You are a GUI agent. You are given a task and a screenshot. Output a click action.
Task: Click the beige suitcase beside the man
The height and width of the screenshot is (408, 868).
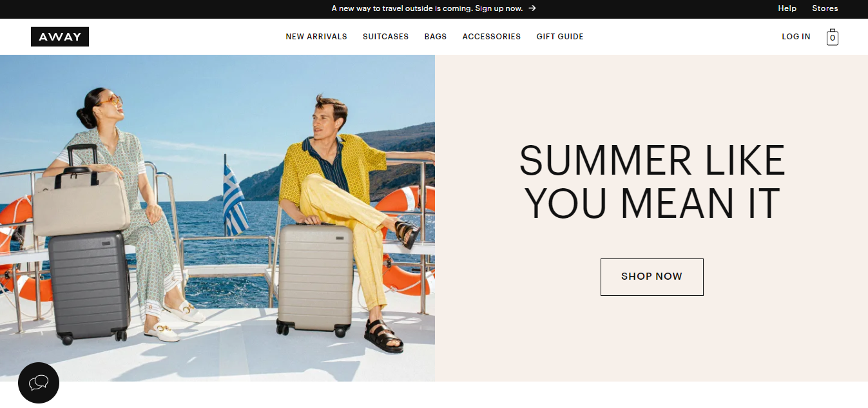(314, 278)
